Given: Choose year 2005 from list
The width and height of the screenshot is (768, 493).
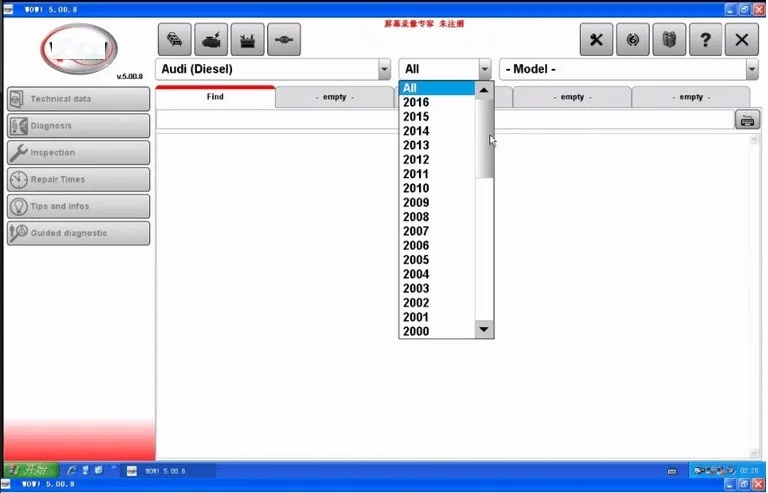Looking at the screenshot, I should coord(437,259).
